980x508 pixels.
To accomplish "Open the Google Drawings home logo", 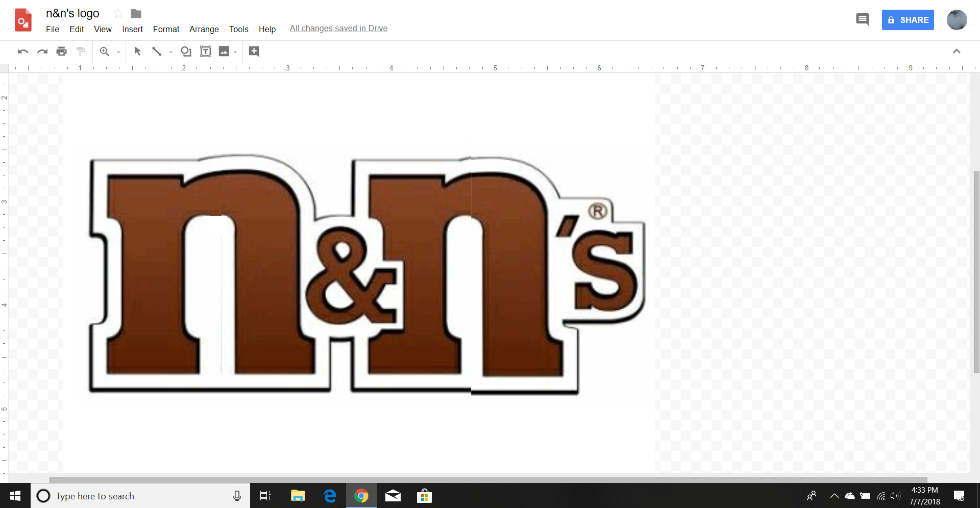I will (23, 20).
